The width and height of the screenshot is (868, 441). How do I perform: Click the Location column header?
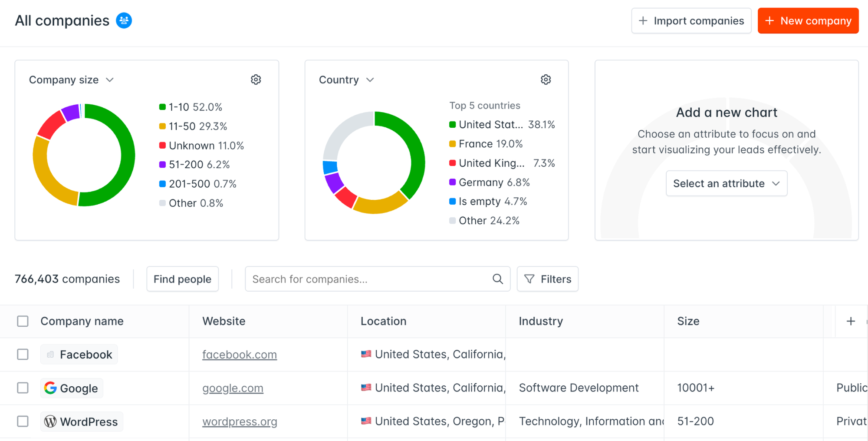pyautogui.click(x=383, y=321)
